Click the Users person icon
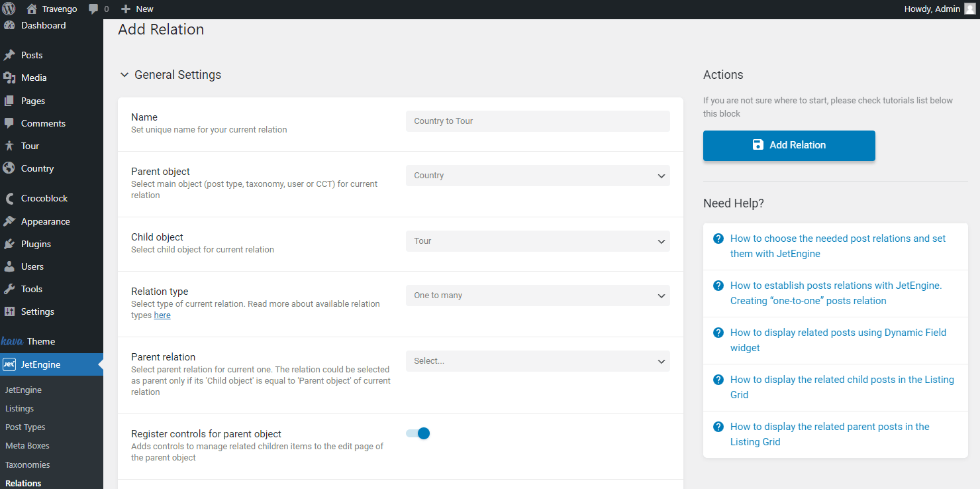Viewport: 980px width, 489px height. pos(9,266)
